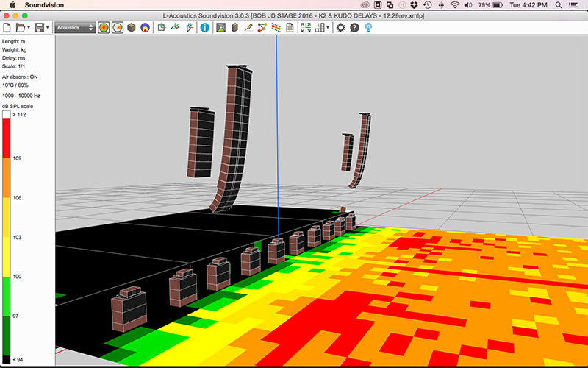
Task: Click the bright green band of the SPL scale
Action: pos(7,297)
